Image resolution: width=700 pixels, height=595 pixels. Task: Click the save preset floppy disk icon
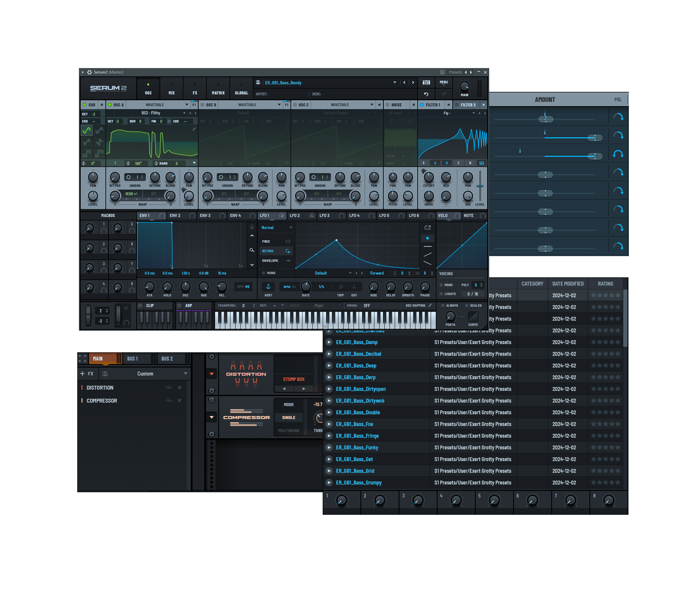pos(258,82)
